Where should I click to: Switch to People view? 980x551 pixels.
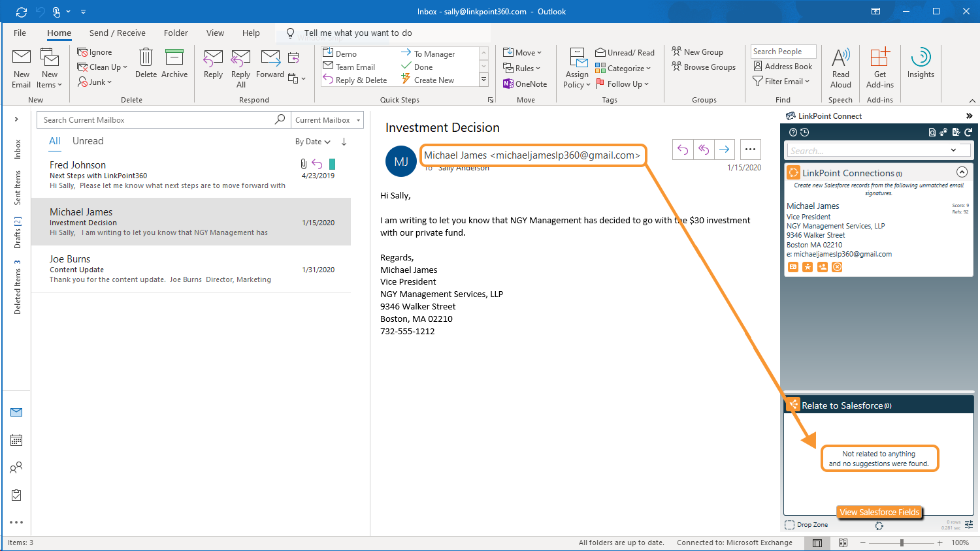click(16, 467)
